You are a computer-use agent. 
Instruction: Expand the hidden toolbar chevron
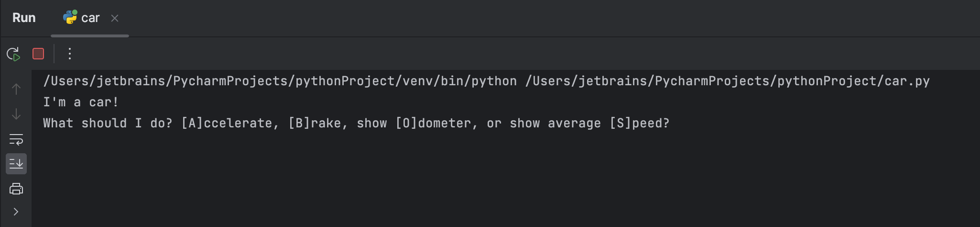(16, 212)
